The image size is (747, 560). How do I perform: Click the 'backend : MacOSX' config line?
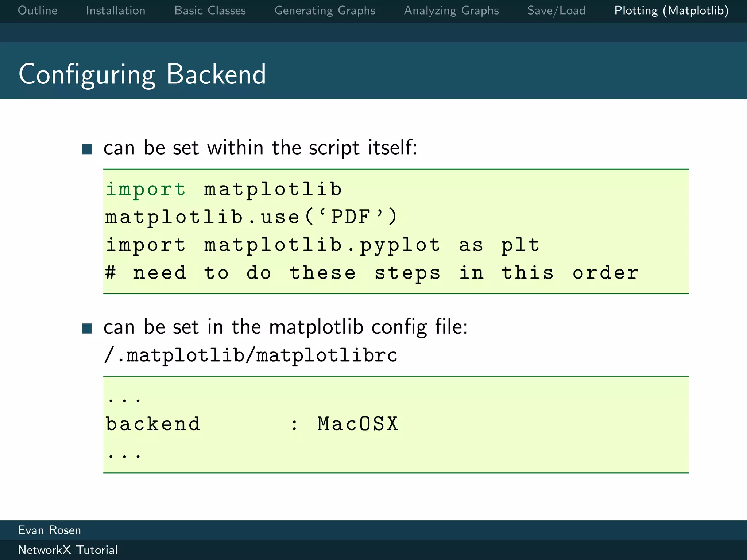[x=252, y=424]
